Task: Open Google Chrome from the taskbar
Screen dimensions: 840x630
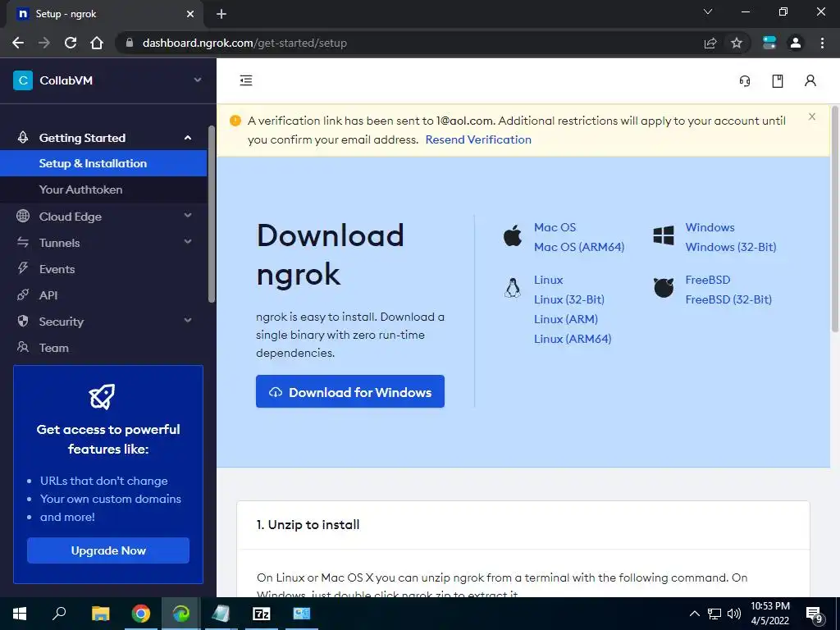Action: coord(141,614)
